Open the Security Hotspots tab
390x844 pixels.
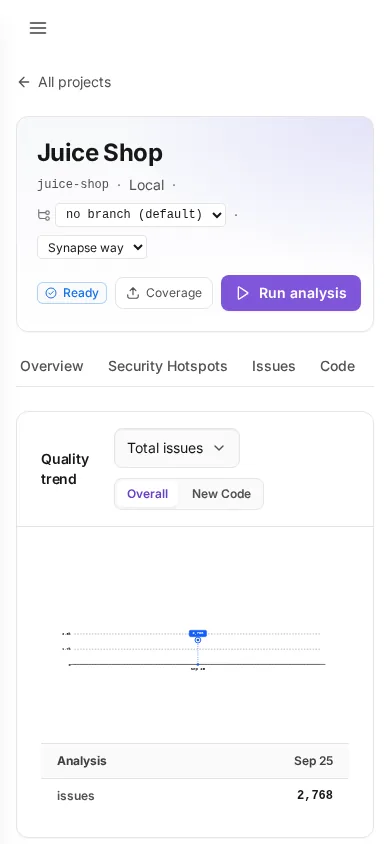[x=168, y=366]
